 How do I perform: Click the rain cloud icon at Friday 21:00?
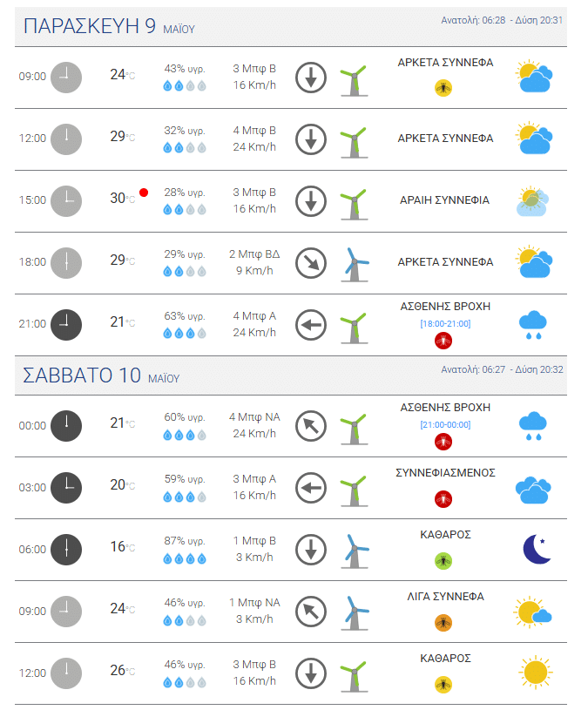(x=533, y=325)
